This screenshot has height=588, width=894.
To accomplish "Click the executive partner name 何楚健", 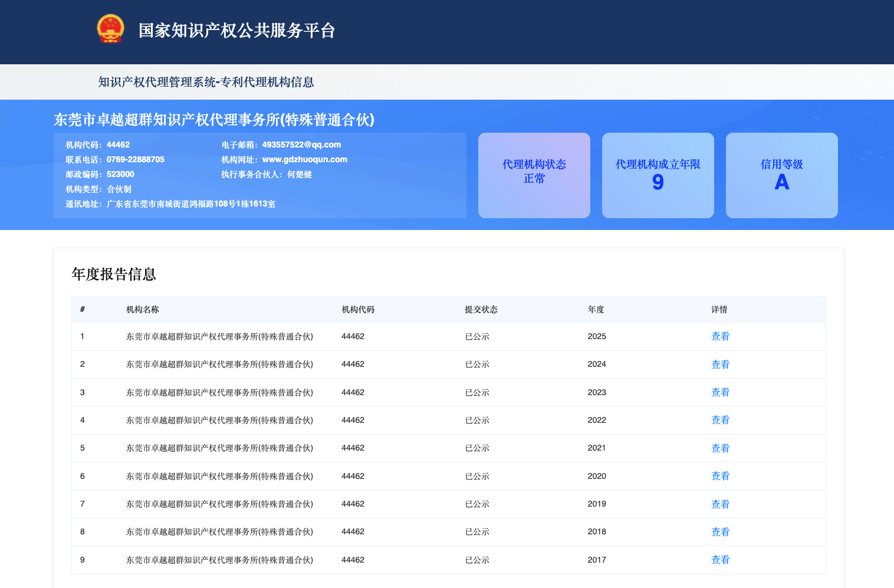I will point(300,175).
